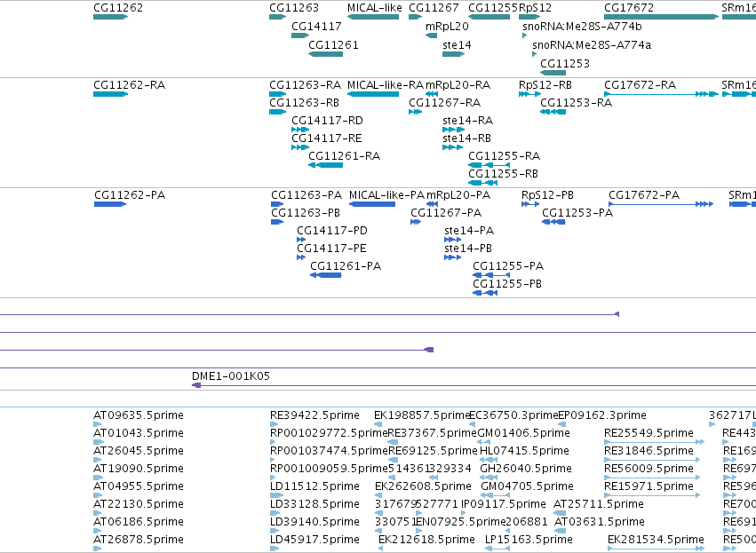
Task: Click the RE39422.5prime EST label
Action: [x=314, y=415]
